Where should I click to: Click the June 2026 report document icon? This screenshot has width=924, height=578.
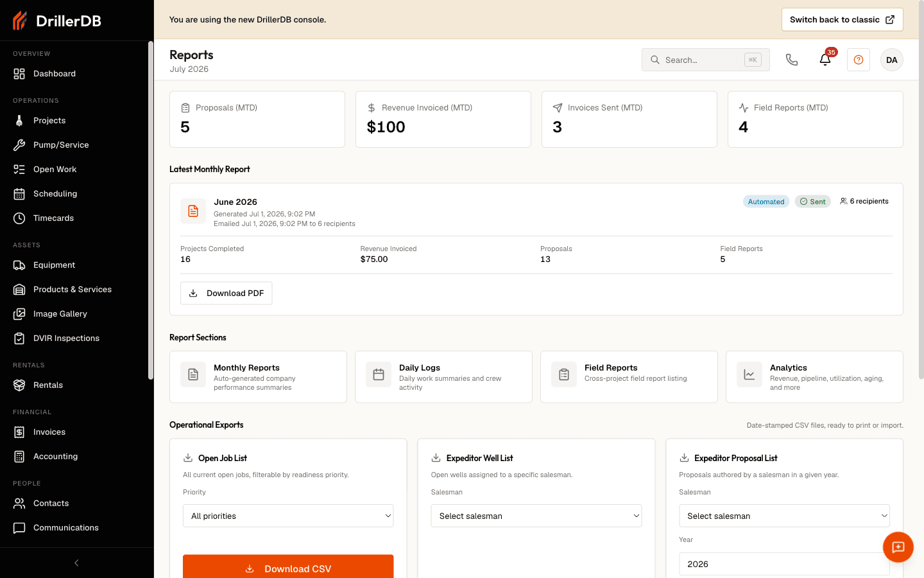193,211
